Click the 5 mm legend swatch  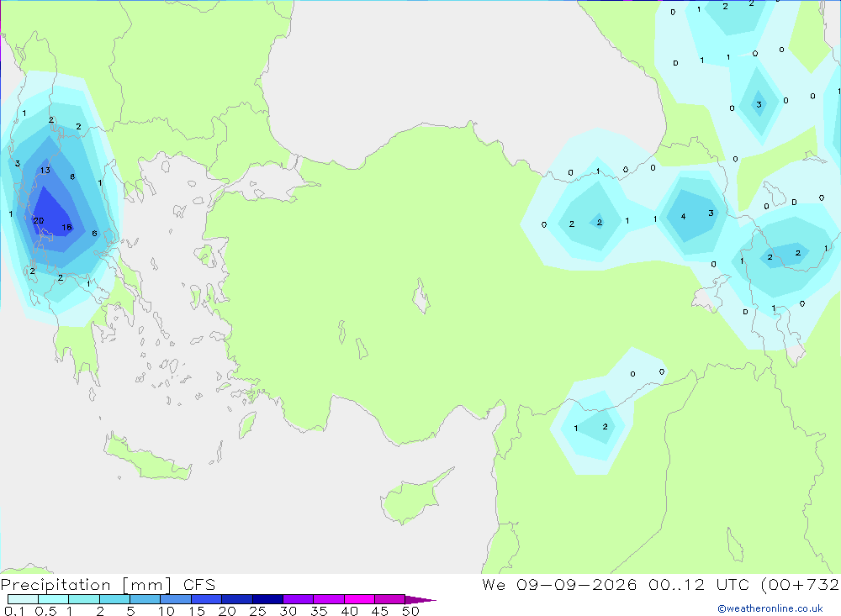click(x=145, y=599)
